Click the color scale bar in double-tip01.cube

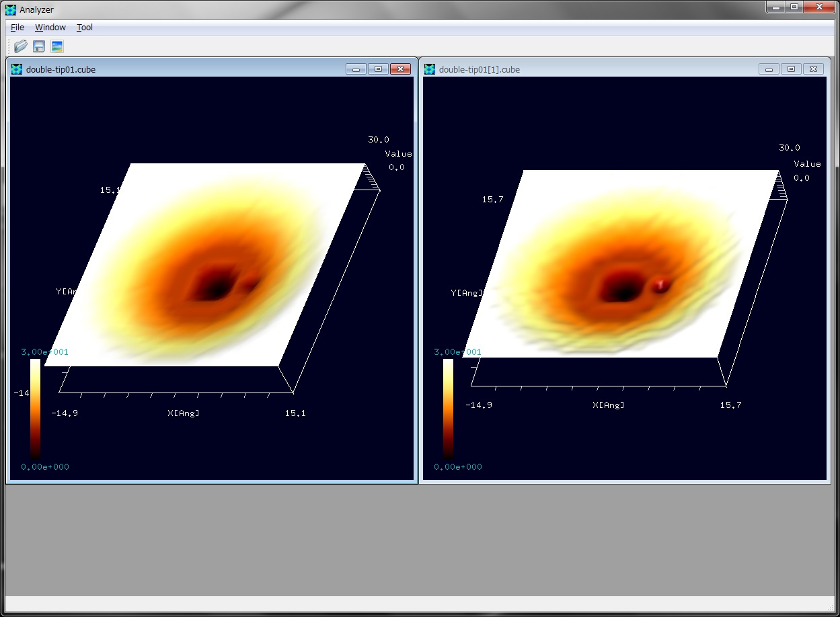point(35,409)
